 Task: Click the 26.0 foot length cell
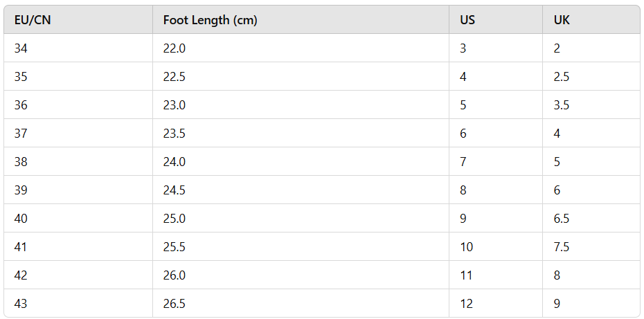click(x=175, y=275)
